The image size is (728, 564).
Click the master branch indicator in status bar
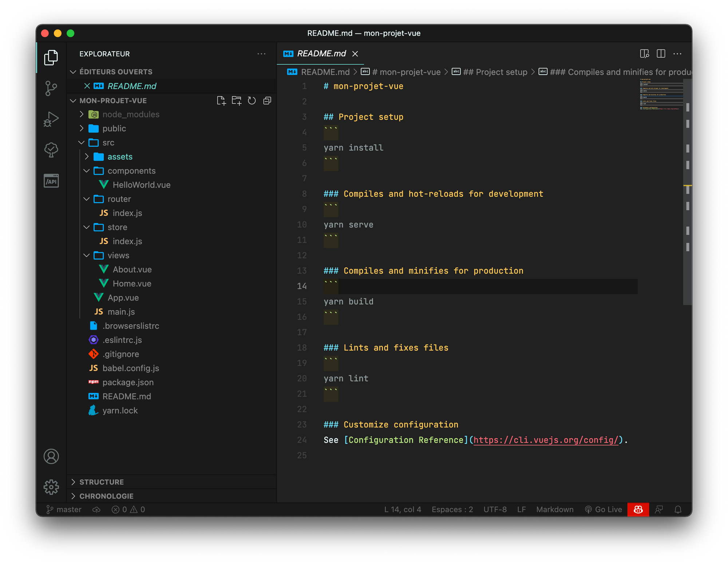[64, 510]
